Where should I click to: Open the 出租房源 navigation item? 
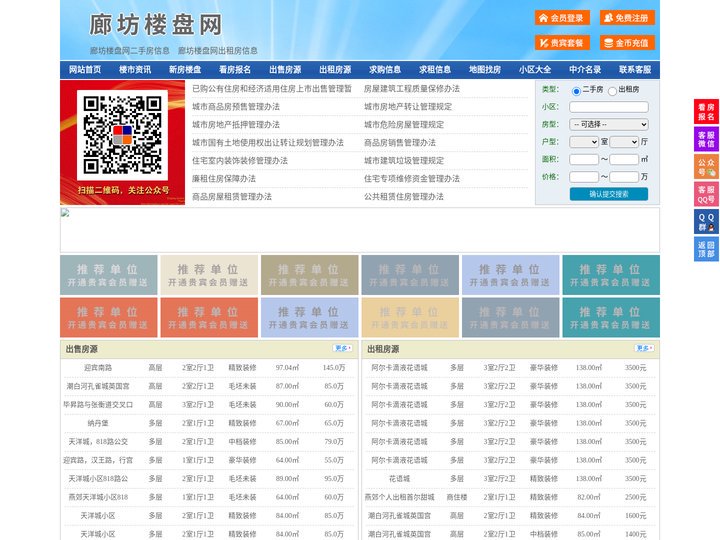335,70
